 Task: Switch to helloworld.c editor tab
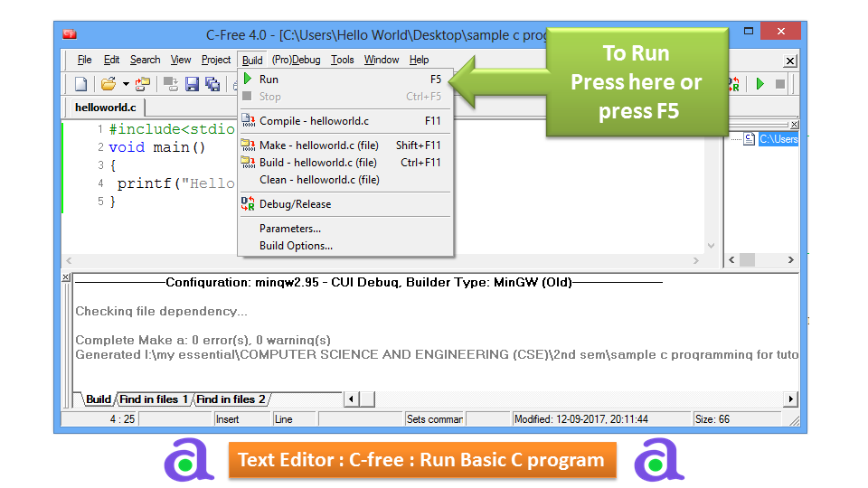pyautogui.click(x=106, y=108)
